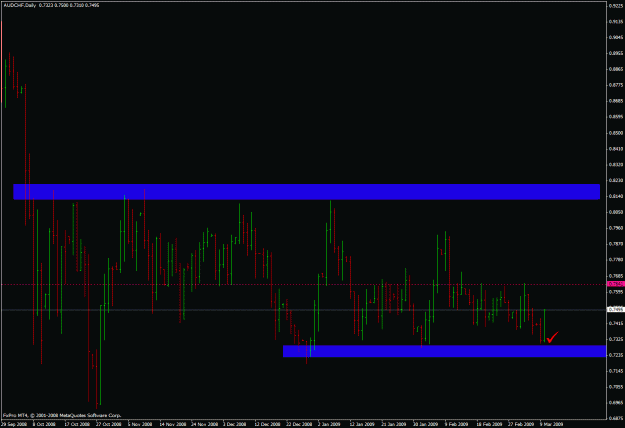Viewport: 625px width, 428px height.
Task: Click the pink price label on the price axis
Action: pos(616,284)
